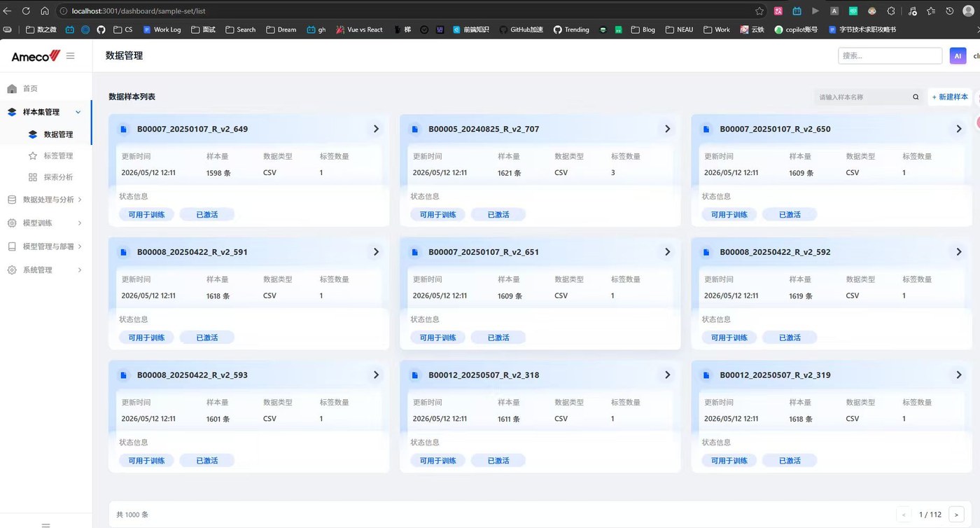Open the Trending bookmark
This screenshot has width=980, height=528.
571,30
